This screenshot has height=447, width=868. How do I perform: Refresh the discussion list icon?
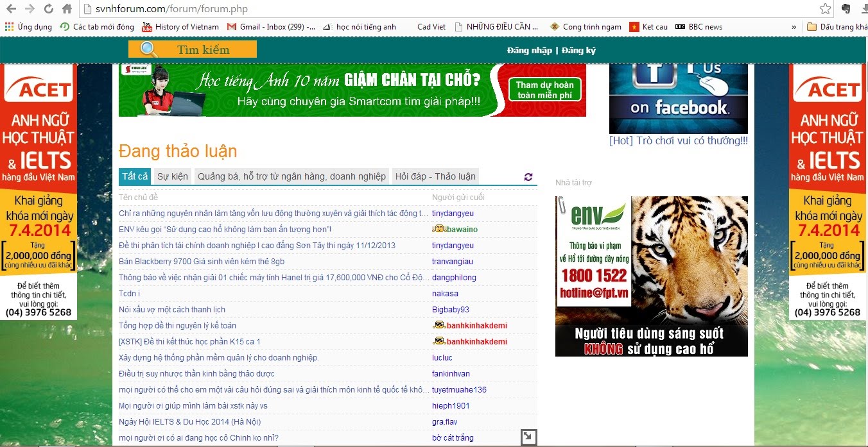[x=528, y=177]
